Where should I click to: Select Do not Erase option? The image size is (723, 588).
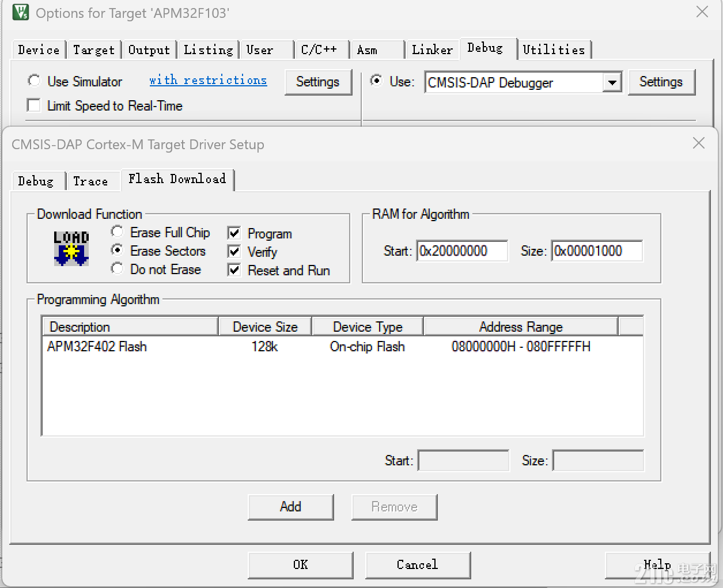[x=117, y=268]
